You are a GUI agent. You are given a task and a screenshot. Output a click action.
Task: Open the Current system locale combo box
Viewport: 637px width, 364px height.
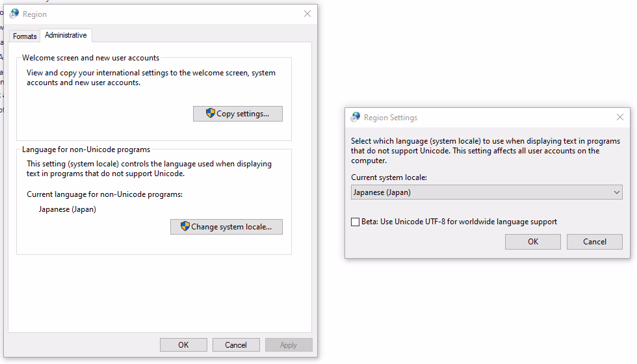click(487, 192)
